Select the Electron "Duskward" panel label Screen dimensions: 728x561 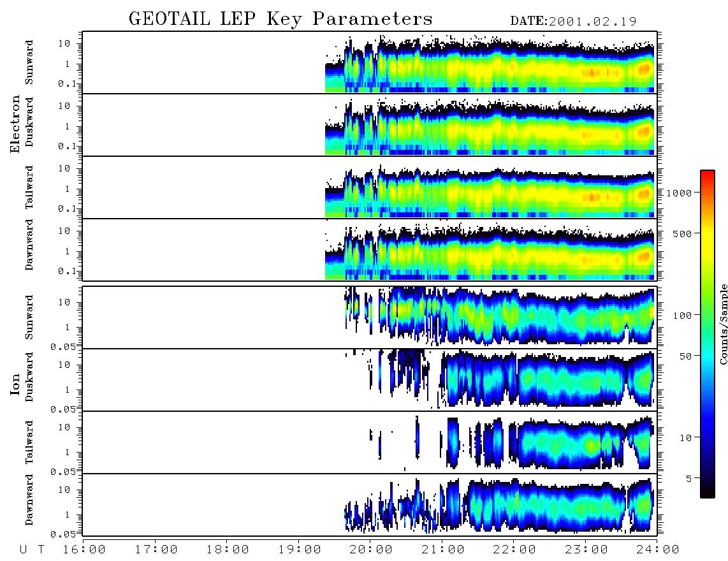pos(29,122)
